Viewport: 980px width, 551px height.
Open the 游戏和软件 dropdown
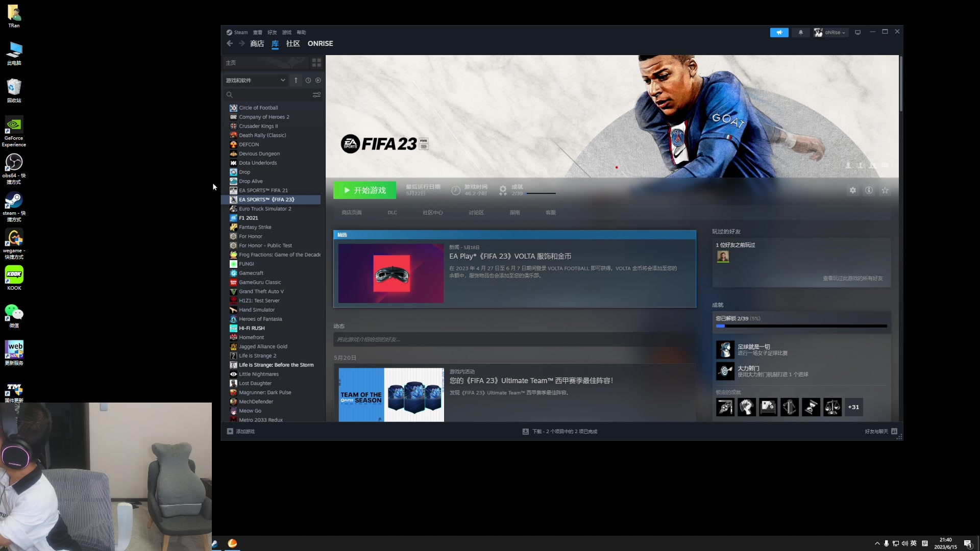pos(256,80)
